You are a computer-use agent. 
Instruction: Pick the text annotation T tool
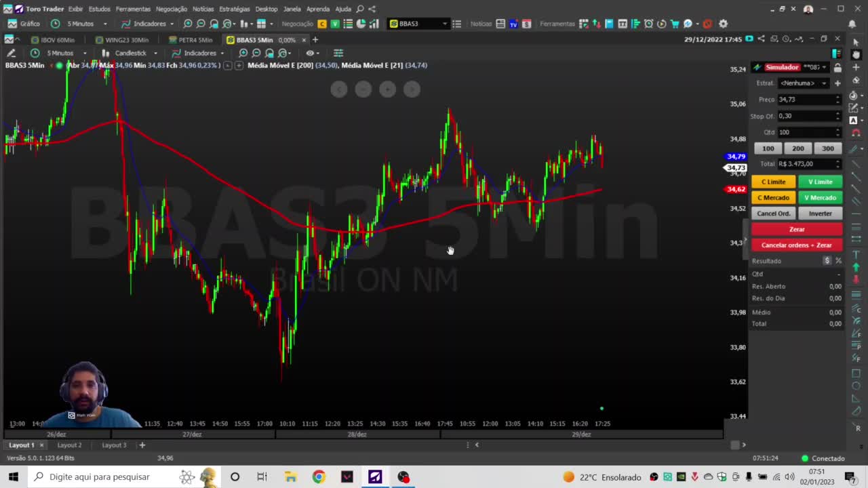856,255
